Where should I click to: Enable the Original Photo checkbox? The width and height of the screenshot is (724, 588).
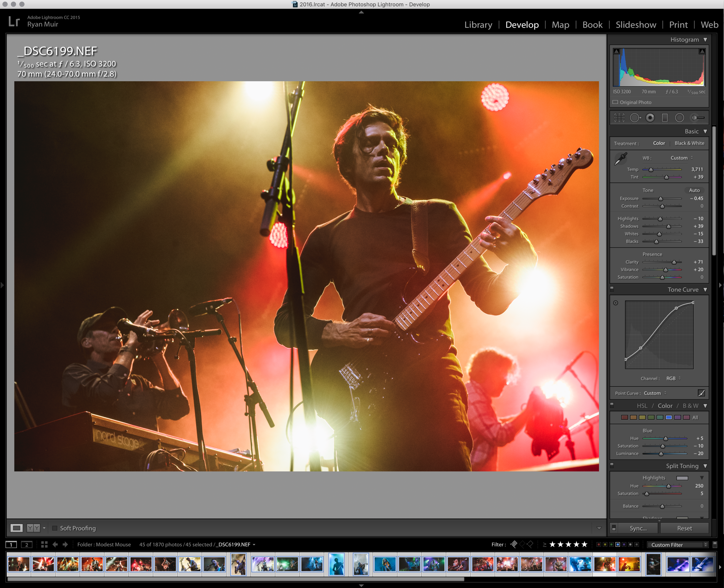(x=615, y=102)
